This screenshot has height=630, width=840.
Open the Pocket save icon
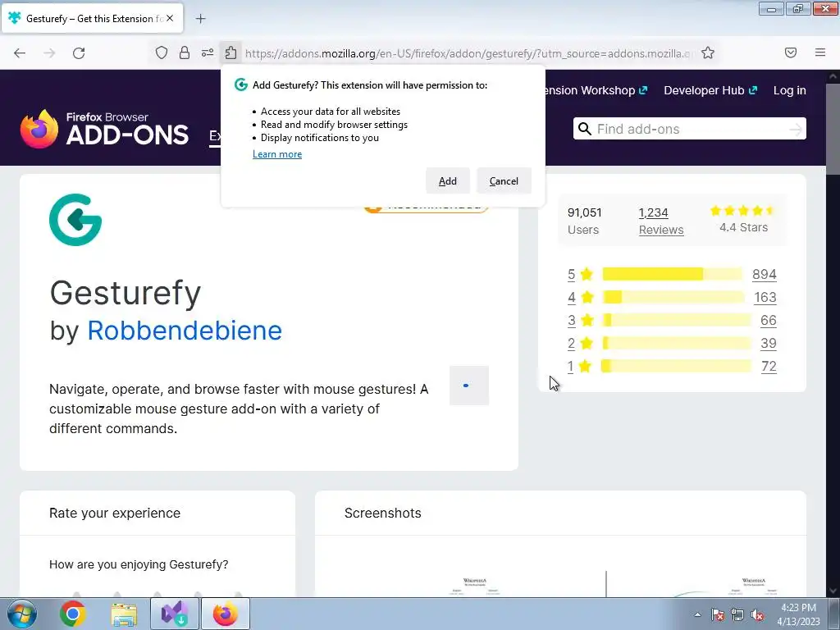(x=791, y=52)
